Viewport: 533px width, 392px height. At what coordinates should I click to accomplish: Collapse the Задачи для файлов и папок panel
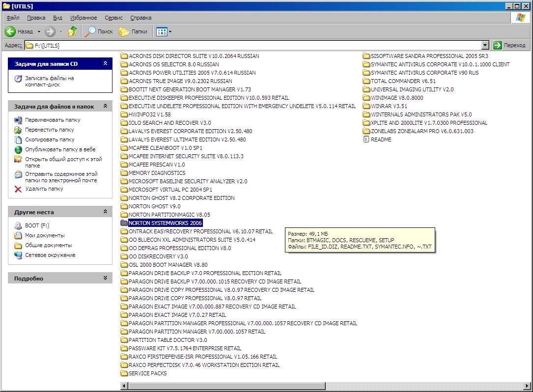click(106, 106)
